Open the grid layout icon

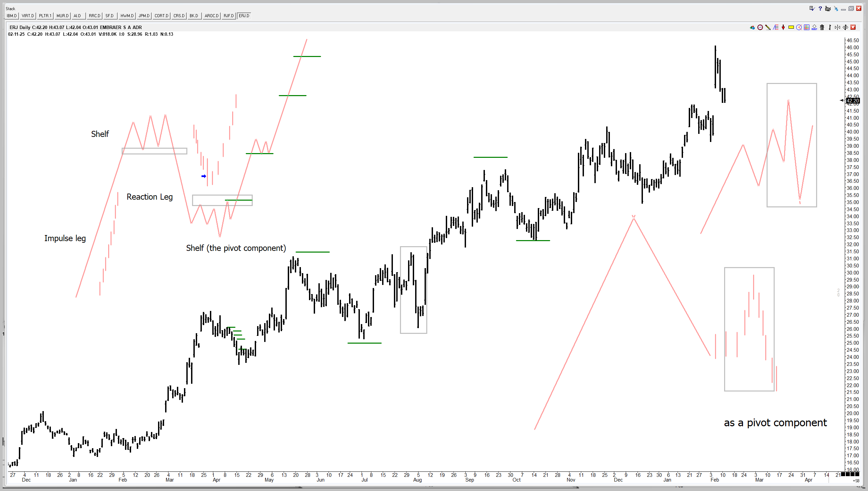[807, 27]
